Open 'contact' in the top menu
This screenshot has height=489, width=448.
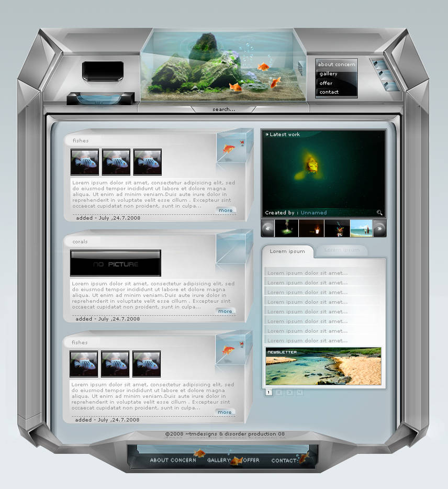[329, 92]
